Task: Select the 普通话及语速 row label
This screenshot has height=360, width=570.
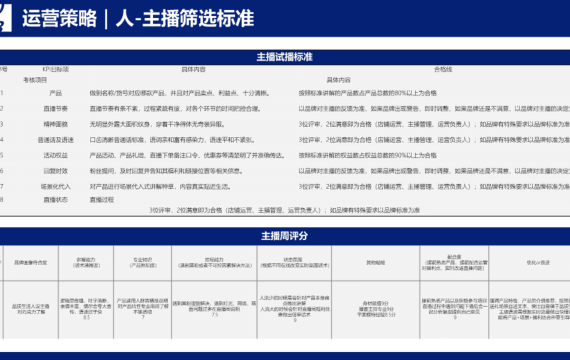Action: [x=55, y=140]
